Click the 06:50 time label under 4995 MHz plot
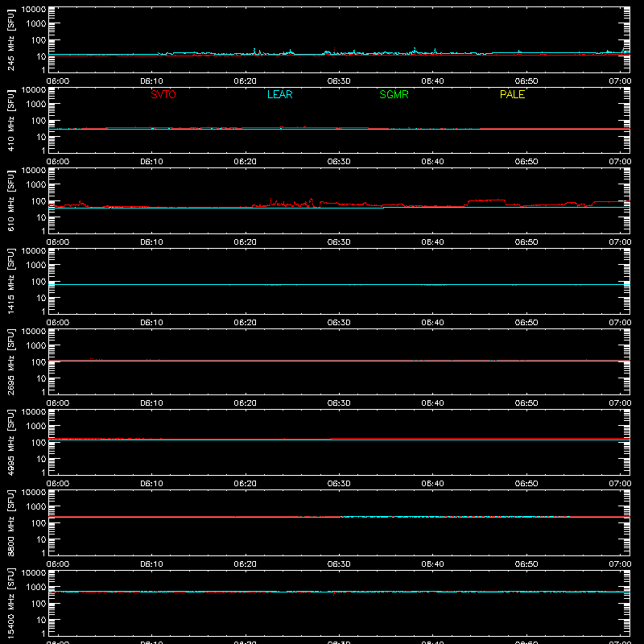This screenshot has height=644, width=644. 526,484
